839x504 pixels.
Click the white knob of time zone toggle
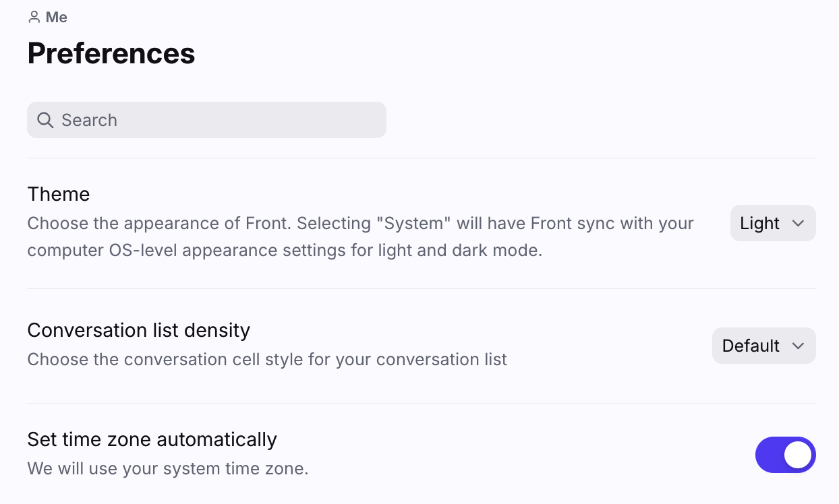coord(798,455)
